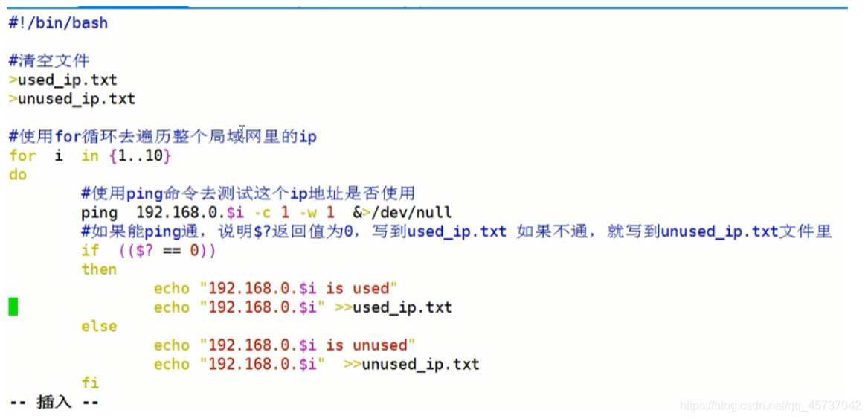This screenshot has height=419, width=868.
Task: Click the '>unused_ip.txt' redirect line
Action: click(x=72, y=99)
